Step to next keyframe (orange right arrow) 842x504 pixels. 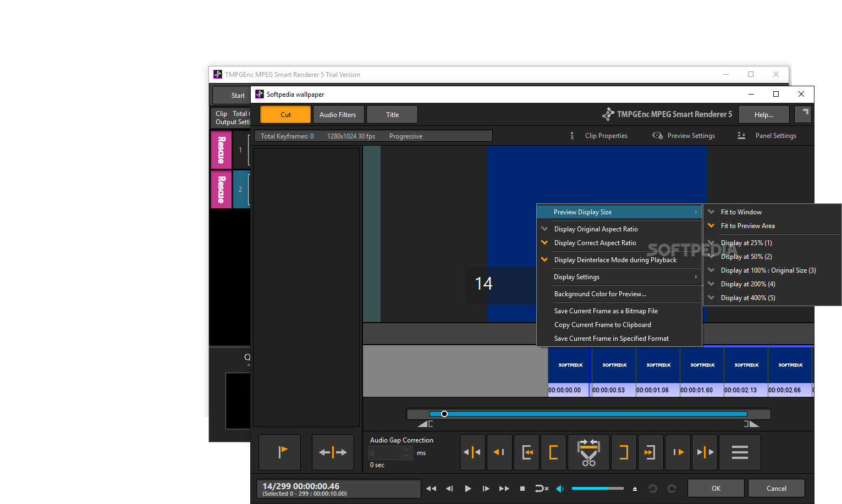coord(678,452)
